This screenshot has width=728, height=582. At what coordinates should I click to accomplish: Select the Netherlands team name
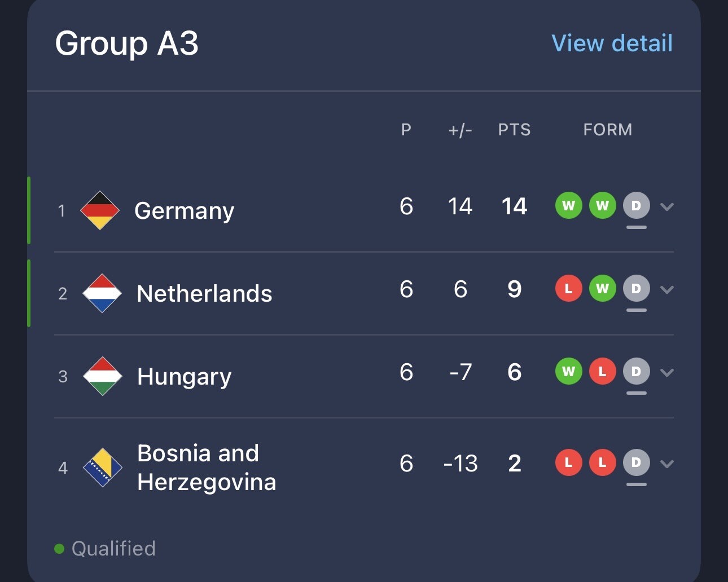pyautogui.click(x=204, y=294)
